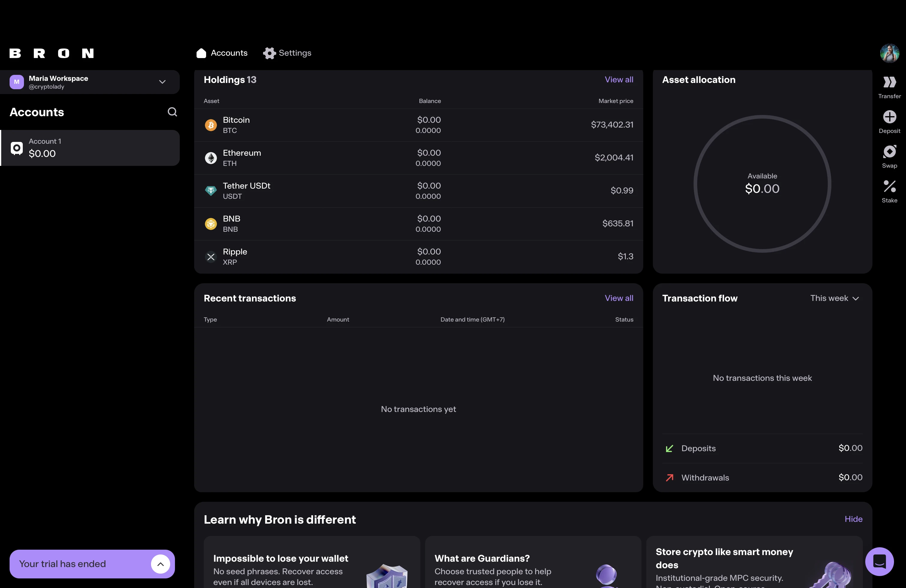The image size is (906, 588).
Task: Open the Accounts tab in top navigation
Action: point(222,53)
